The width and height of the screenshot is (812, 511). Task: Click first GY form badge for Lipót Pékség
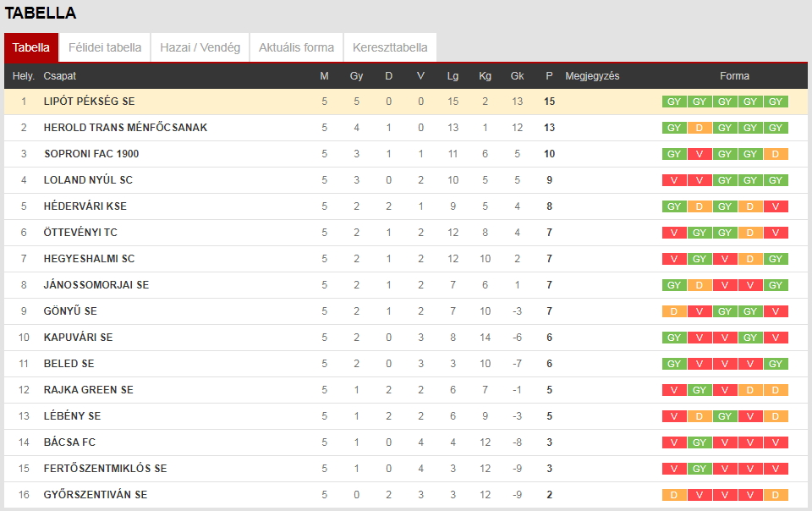point(674,102)
